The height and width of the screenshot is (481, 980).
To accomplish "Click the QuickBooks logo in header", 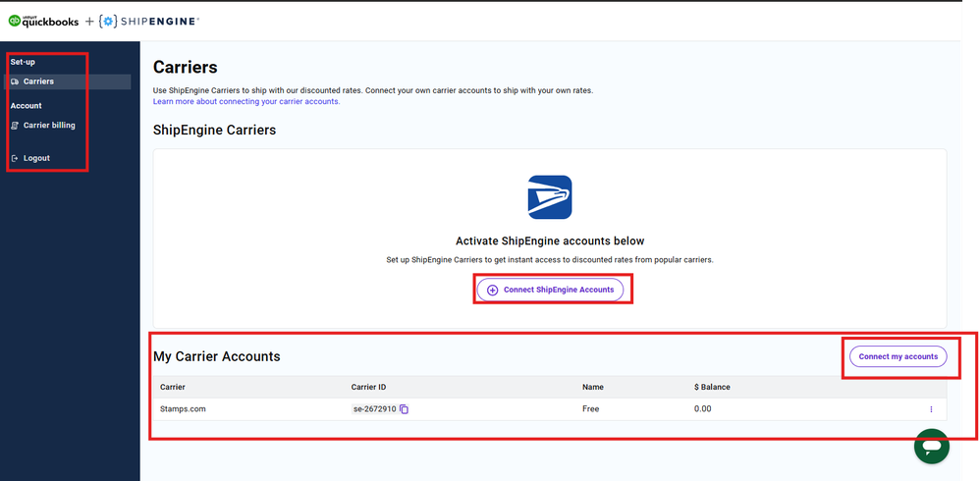I will coord(44,21).
